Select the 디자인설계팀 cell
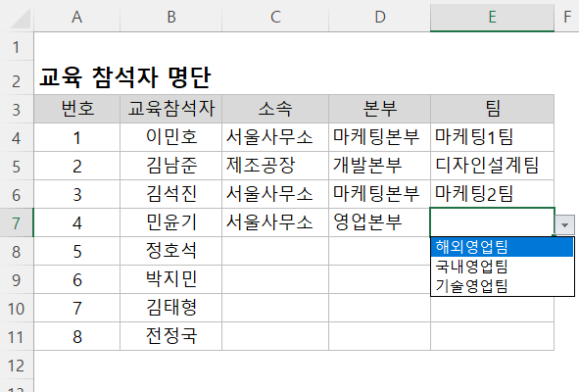579x392 pixels. pos(492,166)
